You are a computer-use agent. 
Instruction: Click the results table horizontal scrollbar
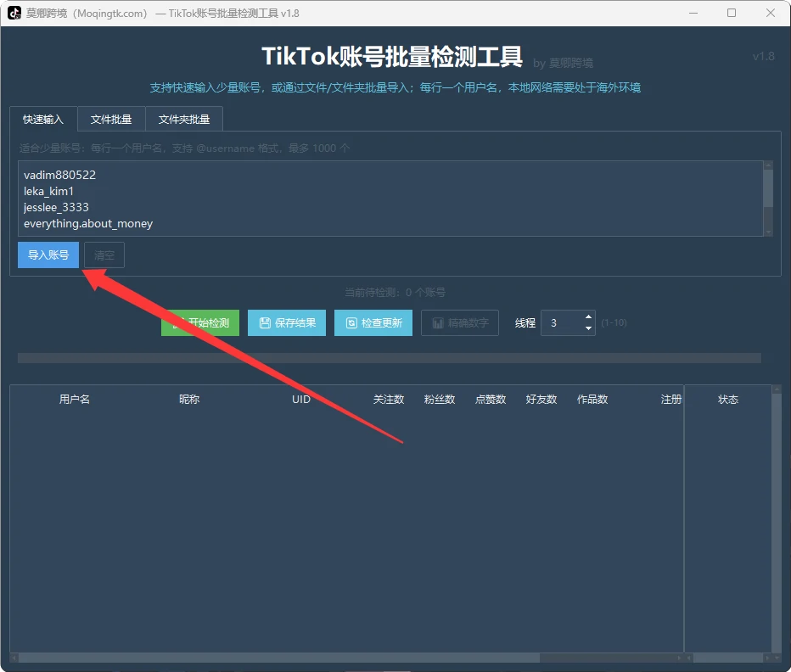pyautogui.click(x=279, y=658)
